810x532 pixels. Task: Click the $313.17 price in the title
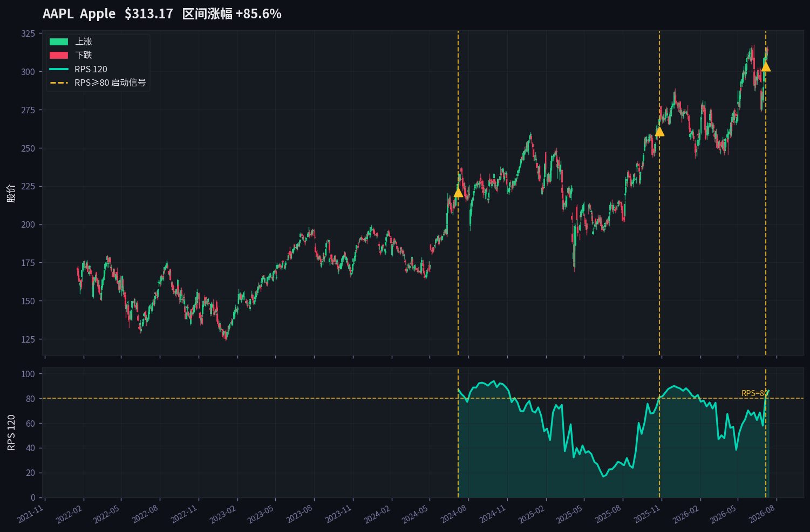[149, 13]
